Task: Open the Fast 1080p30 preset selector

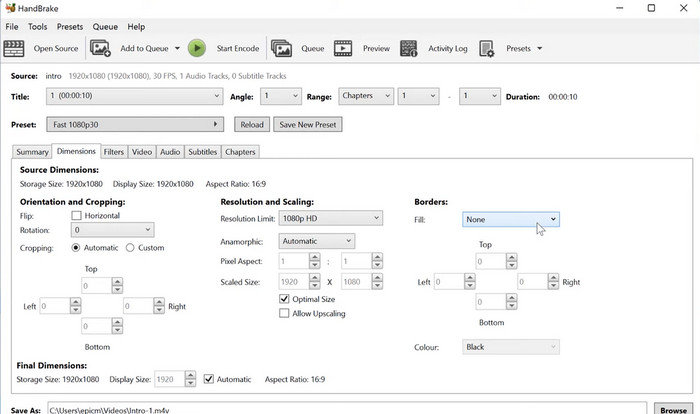Action: point(135,124)
